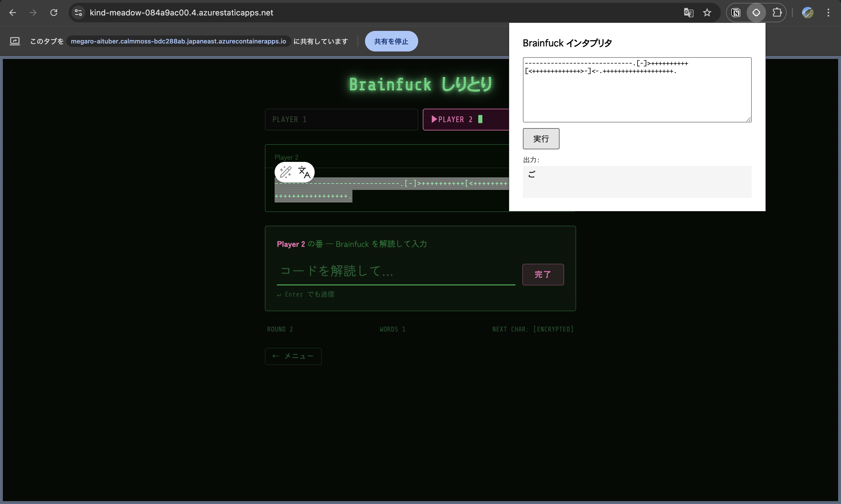This screenshot has height=504, width=841.
Task: Open the Extensions puzzle-piece menu
Action: pos(777,13)
